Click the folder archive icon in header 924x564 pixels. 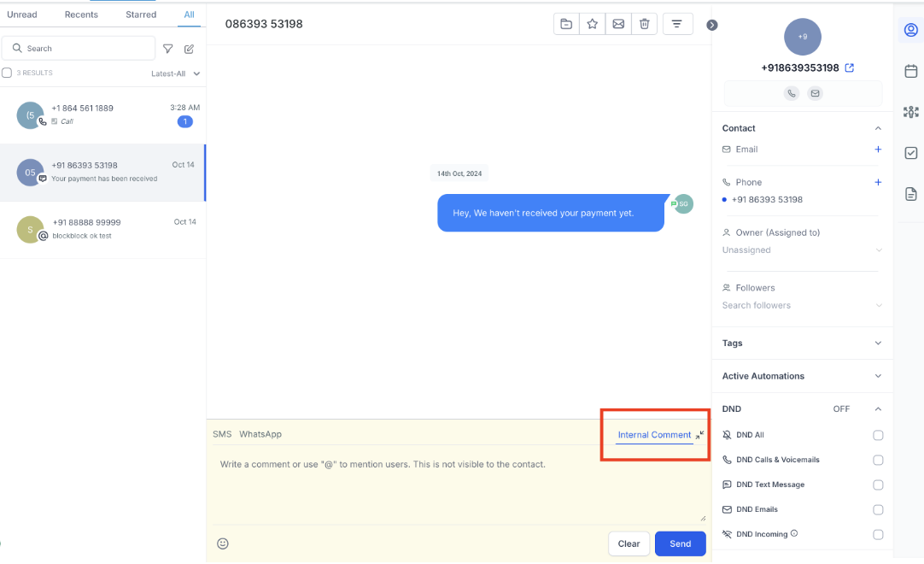pos(566,24)
